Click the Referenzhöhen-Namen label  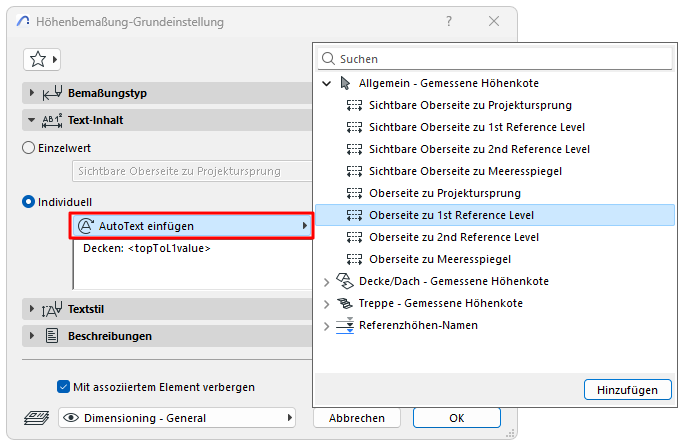[x=418, y=325]
